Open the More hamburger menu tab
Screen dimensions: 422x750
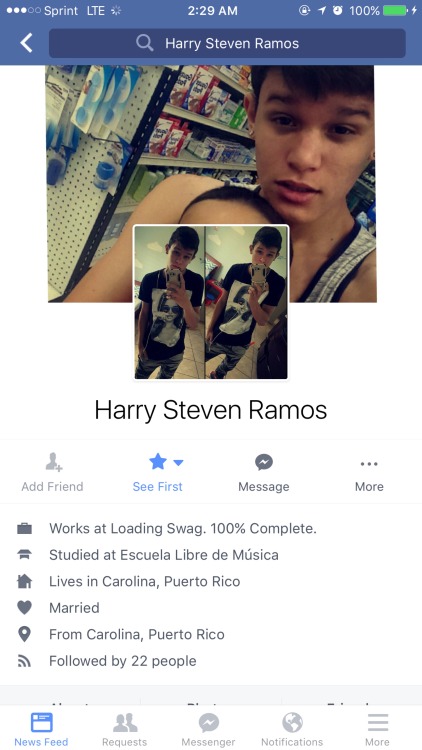(x=377, y=729)
